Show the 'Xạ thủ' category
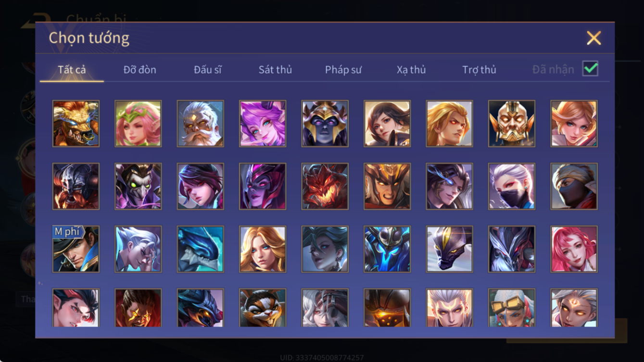Viewport: 644px width, 362px height. [x=411, y=70]
